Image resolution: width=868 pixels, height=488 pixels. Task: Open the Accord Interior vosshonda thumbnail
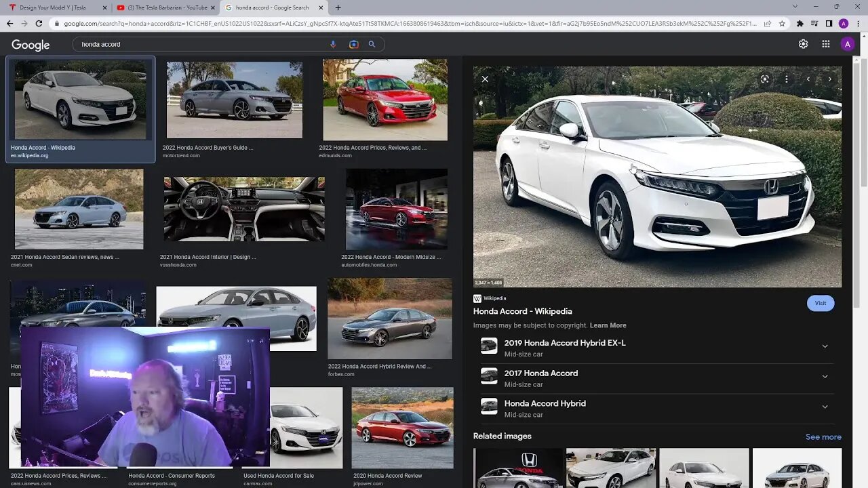(244, 209)
